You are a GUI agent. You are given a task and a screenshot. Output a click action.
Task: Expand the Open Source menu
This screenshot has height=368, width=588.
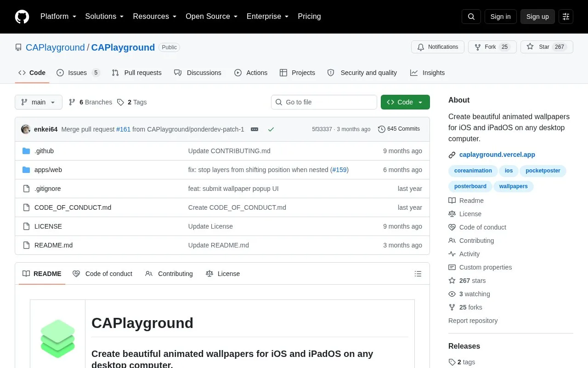point(212,17)
